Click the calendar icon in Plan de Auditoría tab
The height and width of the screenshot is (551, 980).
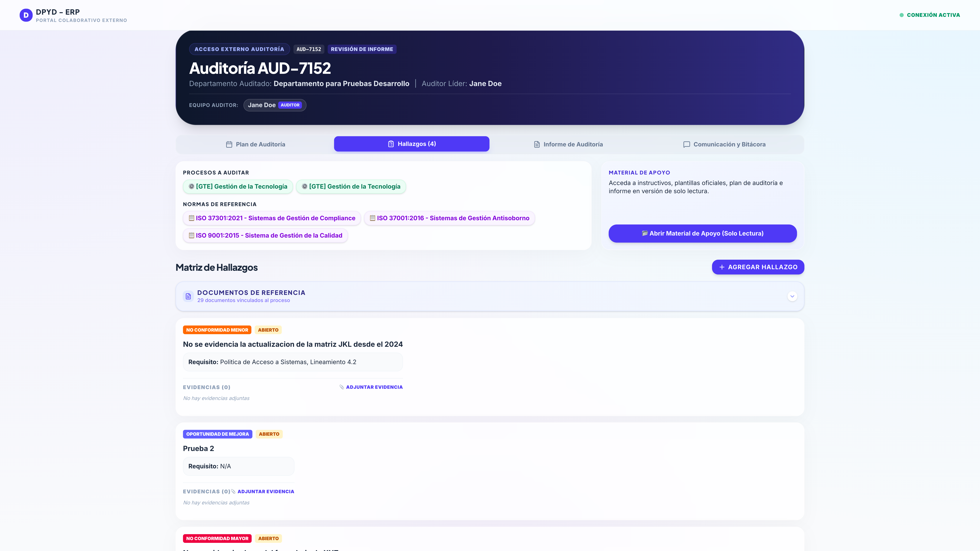click(x=229, y=145)
